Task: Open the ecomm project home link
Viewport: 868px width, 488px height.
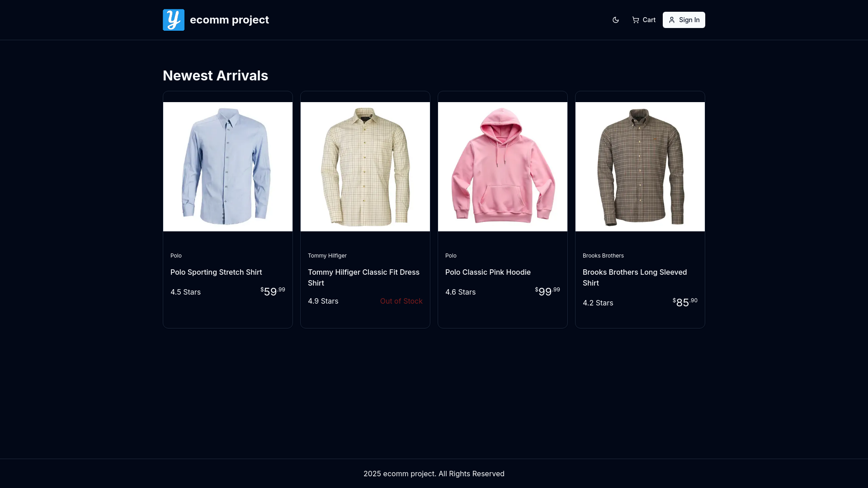Action: click(216, 20)
